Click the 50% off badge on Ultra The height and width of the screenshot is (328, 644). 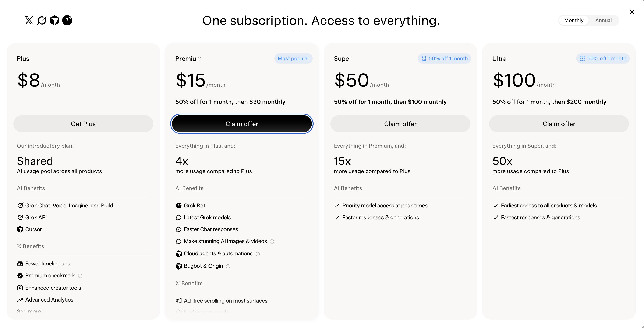click(x=603, y=58)
